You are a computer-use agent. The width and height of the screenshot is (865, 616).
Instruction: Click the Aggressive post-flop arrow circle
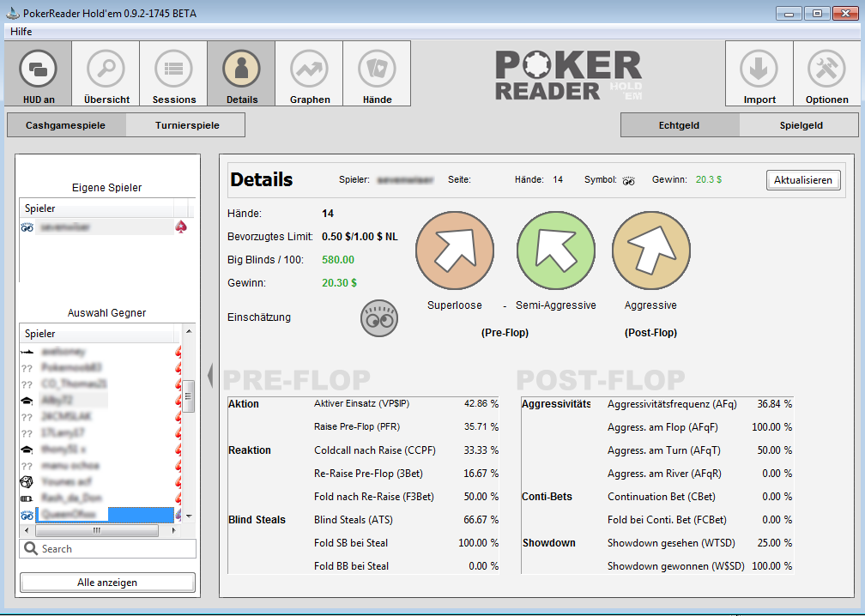point(651,251)
